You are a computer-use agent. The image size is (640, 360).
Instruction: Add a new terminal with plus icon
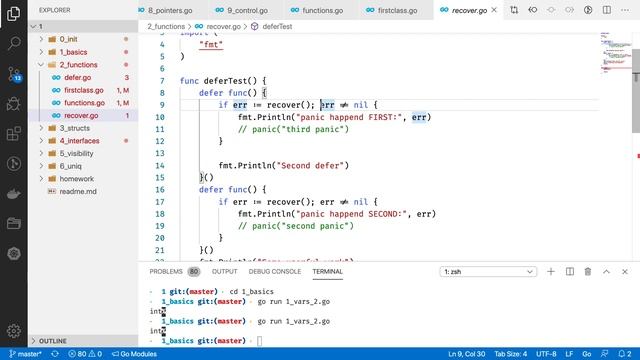tap(551, 271)
